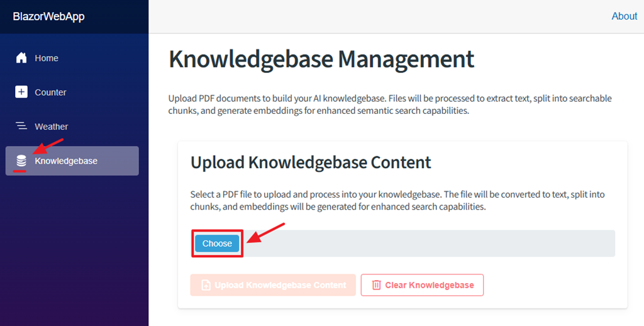Click the Weather list icon

click(x=21, y=126)
